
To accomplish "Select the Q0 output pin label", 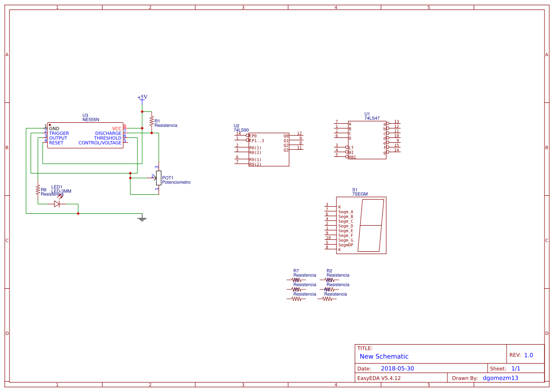I will point(286,136).
